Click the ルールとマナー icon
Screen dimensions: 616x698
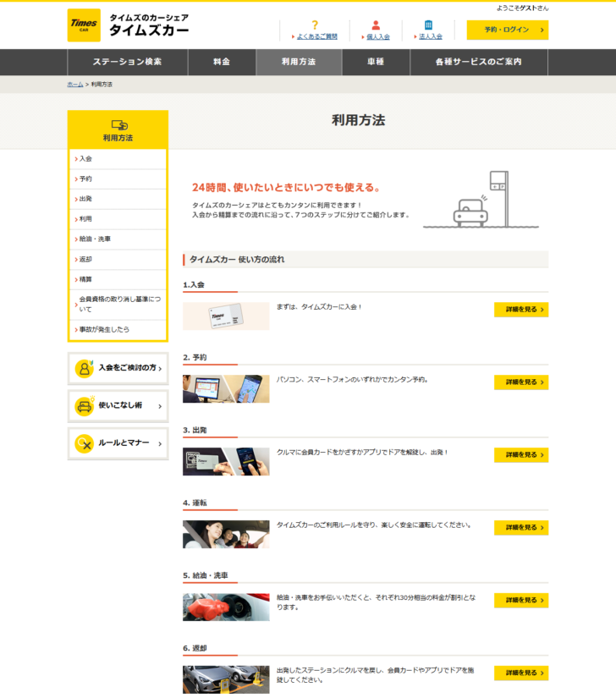coord(84,444)
